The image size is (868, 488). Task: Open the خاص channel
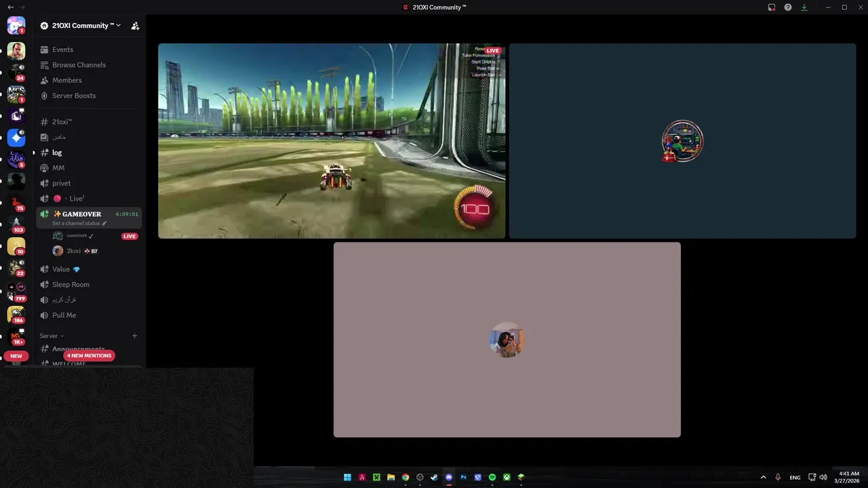click(x=89, y=137)
